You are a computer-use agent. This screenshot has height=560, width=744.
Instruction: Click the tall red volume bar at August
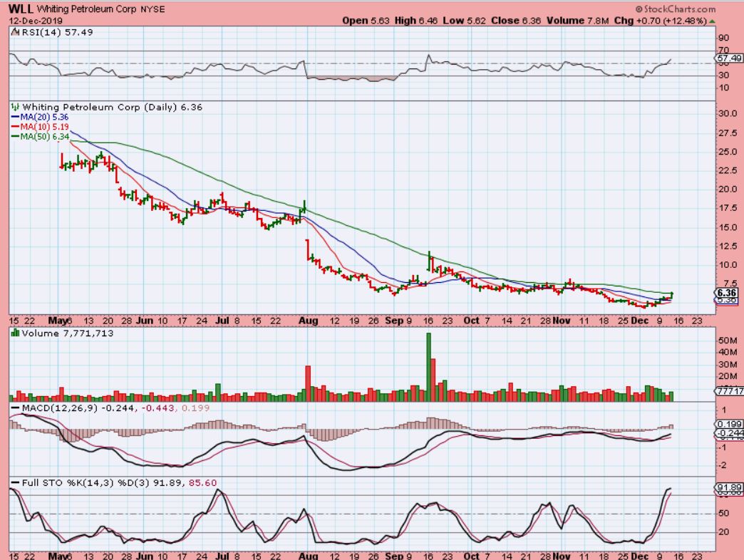(x=308, y=383)
